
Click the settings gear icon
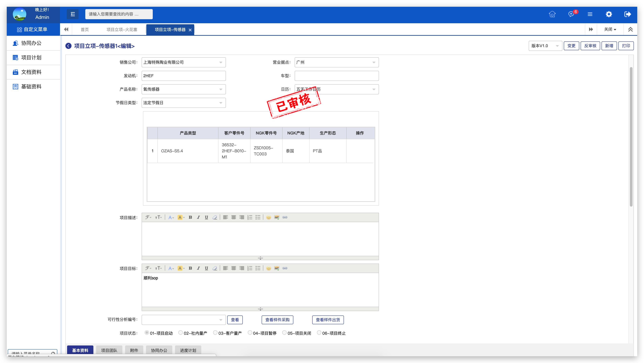(x=609, y=14)
